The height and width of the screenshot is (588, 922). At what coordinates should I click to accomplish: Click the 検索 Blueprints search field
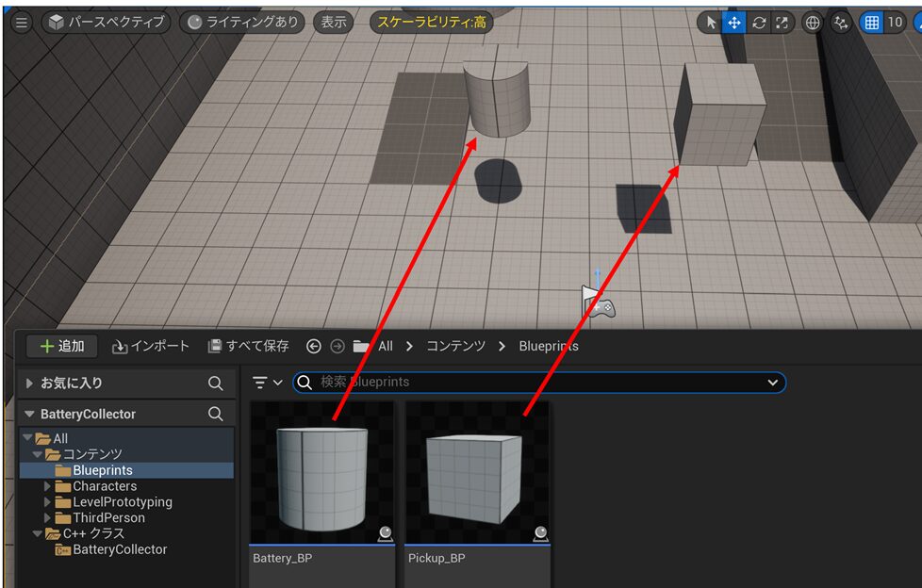[539, 383]
